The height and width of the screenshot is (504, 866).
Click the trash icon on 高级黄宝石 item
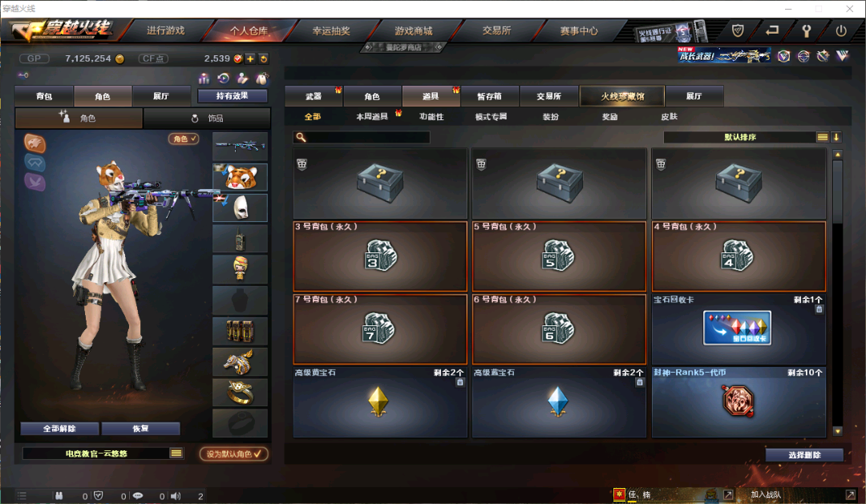click(x=460, y=382)
